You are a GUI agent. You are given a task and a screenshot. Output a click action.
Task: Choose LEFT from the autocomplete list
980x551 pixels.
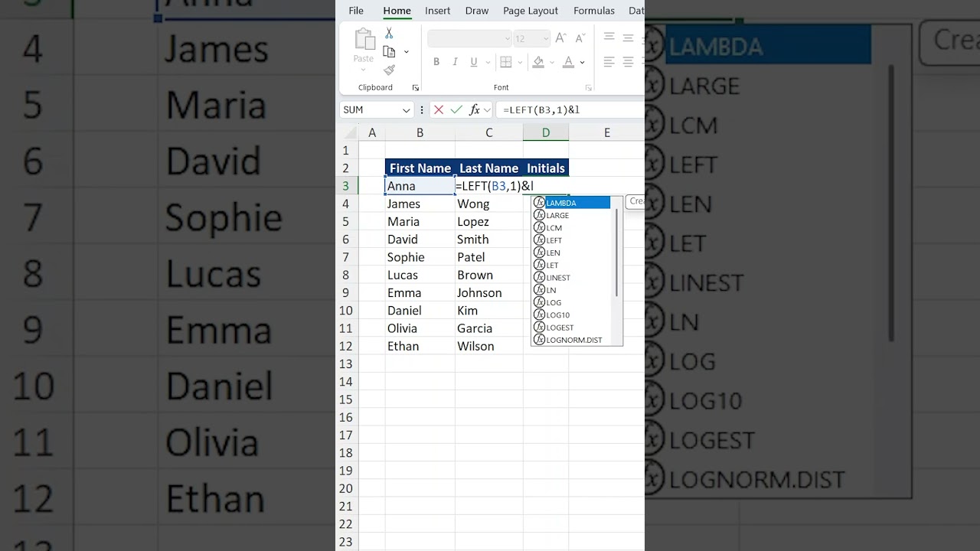(x=554, y=240)
